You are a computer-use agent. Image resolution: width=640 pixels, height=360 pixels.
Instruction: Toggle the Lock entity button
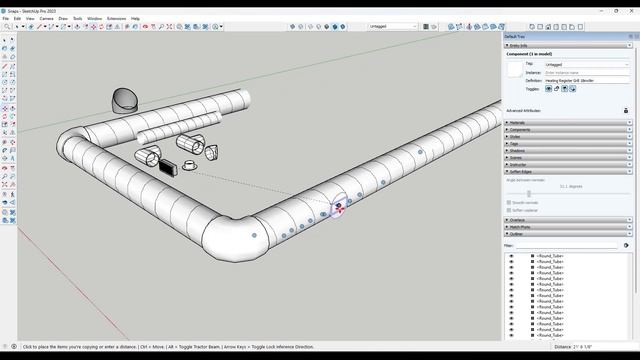click(x=556, y=89)
